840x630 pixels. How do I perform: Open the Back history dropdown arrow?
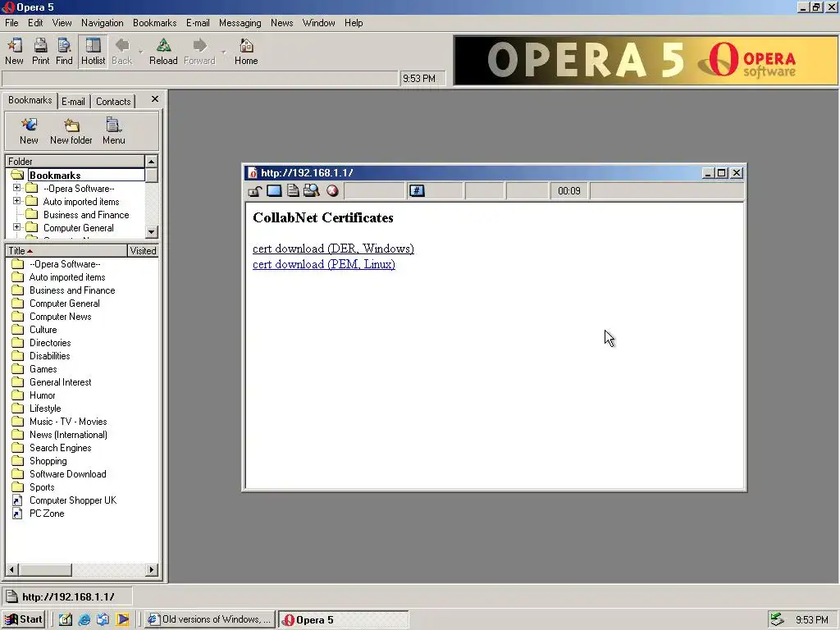141,52
